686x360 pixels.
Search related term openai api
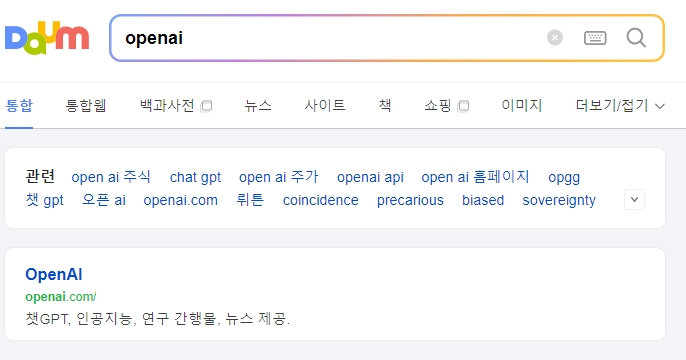pos(370,177)
